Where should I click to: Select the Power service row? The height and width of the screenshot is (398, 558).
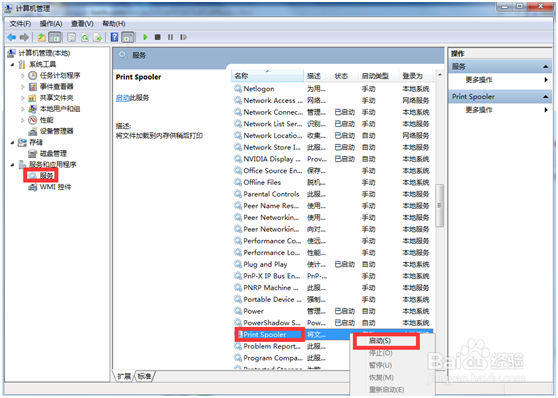(332, 311)
